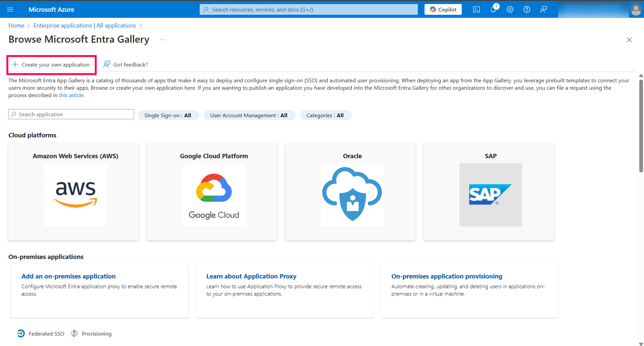
Task: Expand the Categories filter
Action: (x=325, y=115)
